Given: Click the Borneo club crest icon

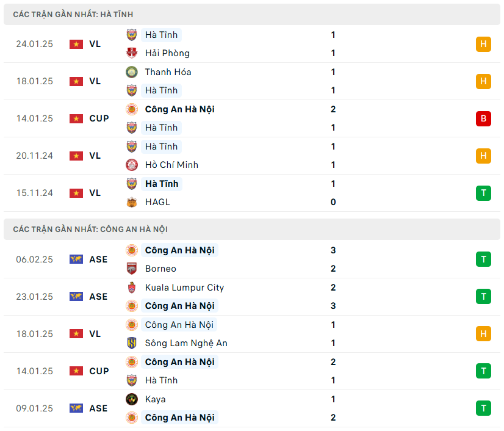Looking at the screenshot, I should tap(132, 269).
